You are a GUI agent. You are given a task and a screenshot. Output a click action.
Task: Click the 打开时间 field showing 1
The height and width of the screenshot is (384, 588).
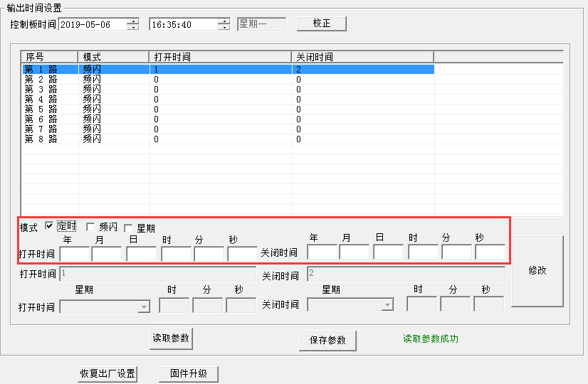[x=158, y=274]
